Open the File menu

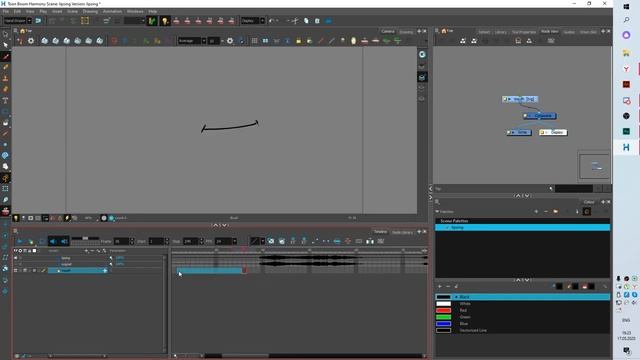(x=6, y=11)
